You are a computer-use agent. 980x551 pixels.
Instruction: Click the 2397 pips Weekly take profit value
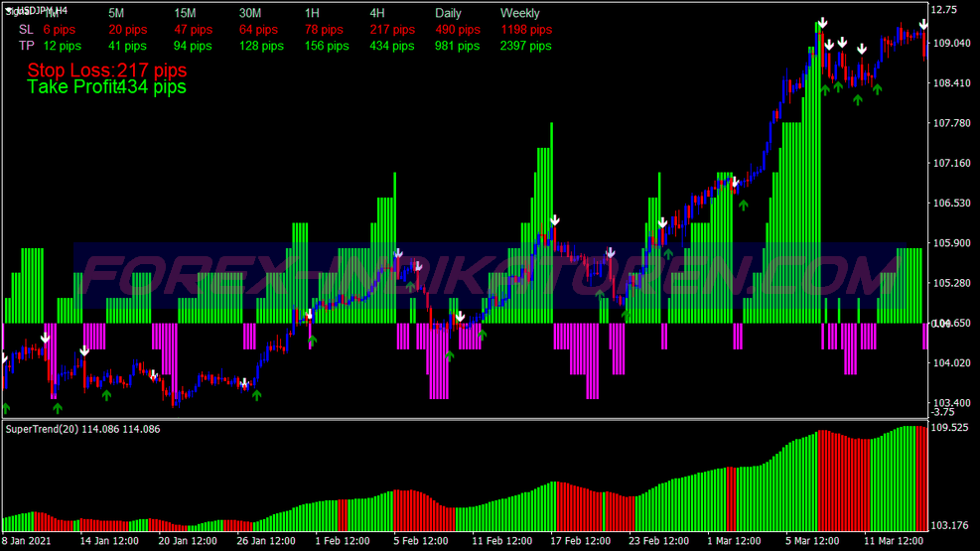526,46
